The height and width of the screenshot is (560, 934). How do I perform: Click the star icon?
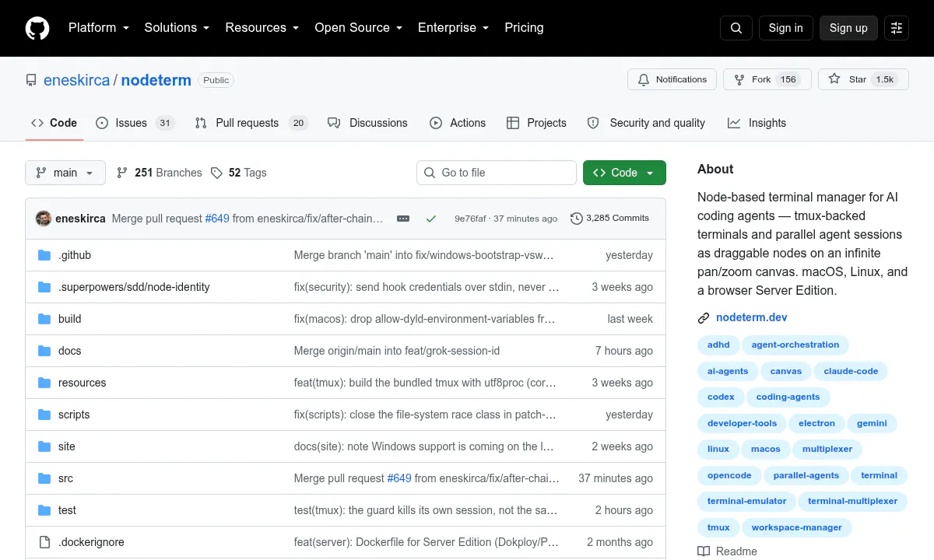pyautogui.click(x=834, y=79)
